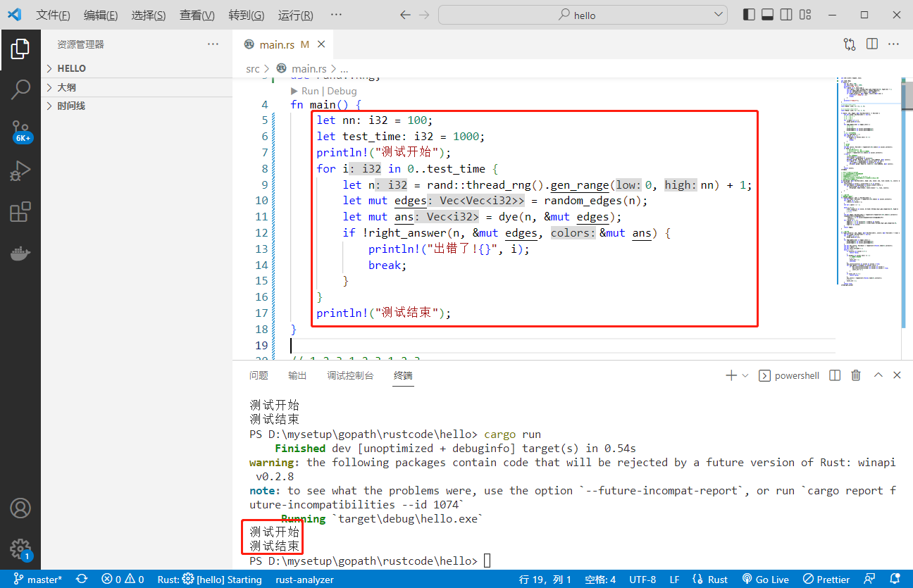
Task: Toggle the secondary side bar layout icon
Action: 786,15
